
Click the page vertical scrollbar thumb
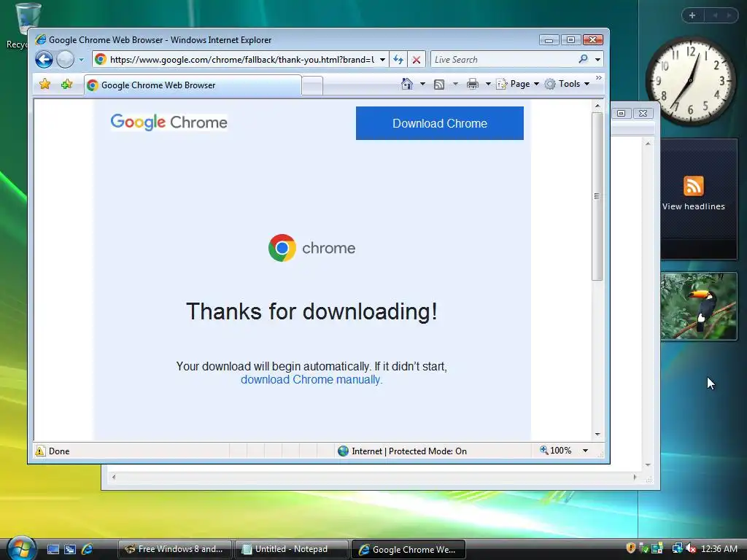coord(597,196)
